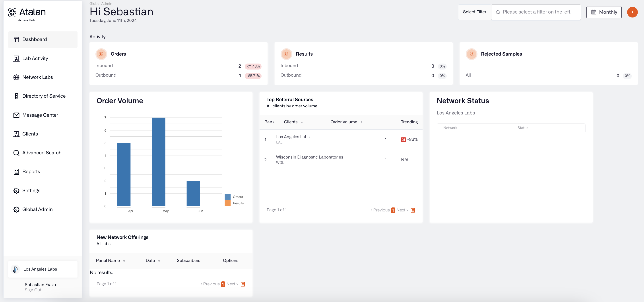Viewport: 644px width, 302px height.
Task: Click the Sign Out link
Action: pyautogui.click(x=33, y=290)
